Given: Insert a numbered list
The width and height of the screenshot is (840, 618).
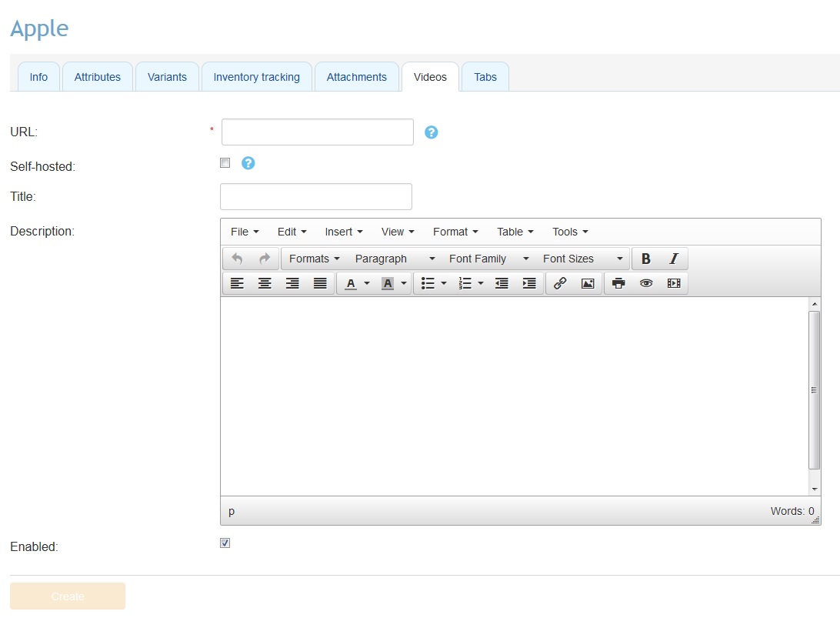Looking at the screenshot, I should click(465, 283).
